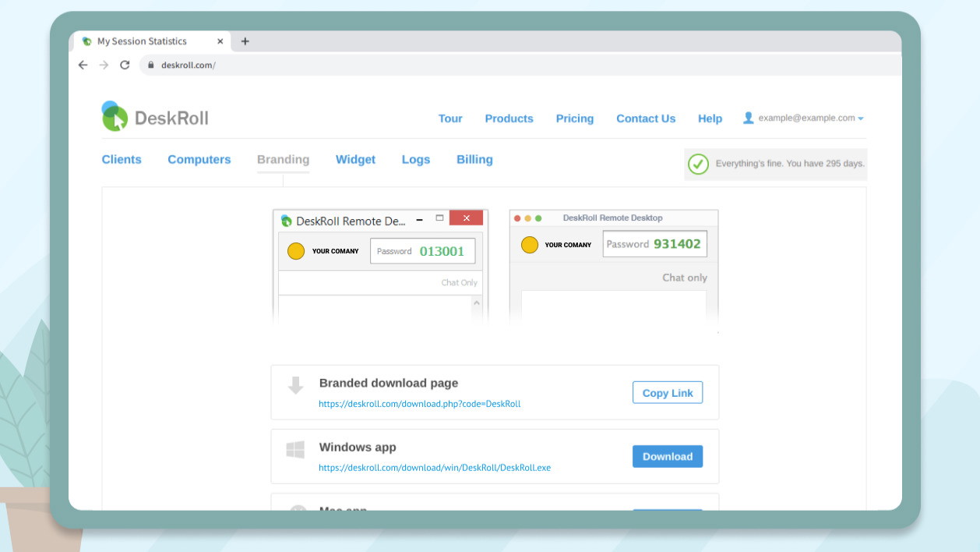Viewport: 980px width, 552px height.
Task: Open the Clients tab
Action: pyautogui.click(x=122, y=159)
